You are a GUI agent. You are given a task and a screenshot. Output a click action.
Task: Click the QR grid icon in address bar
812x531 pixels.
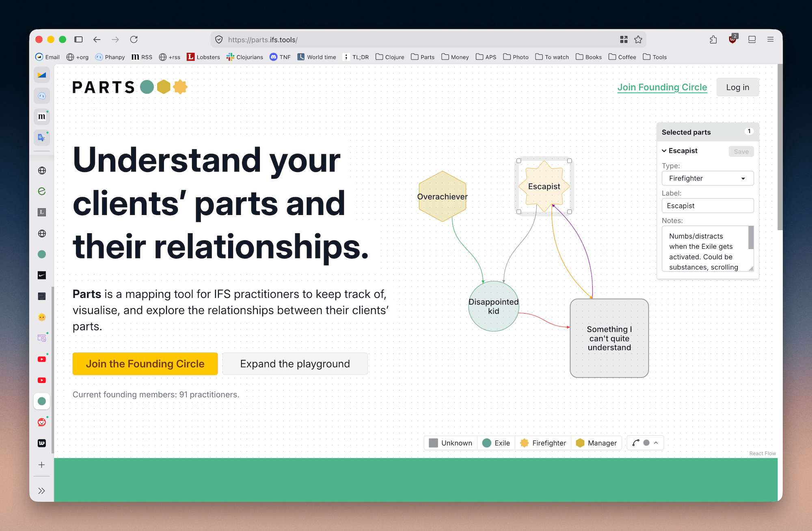pyautogui.click(x=624, y=39)
